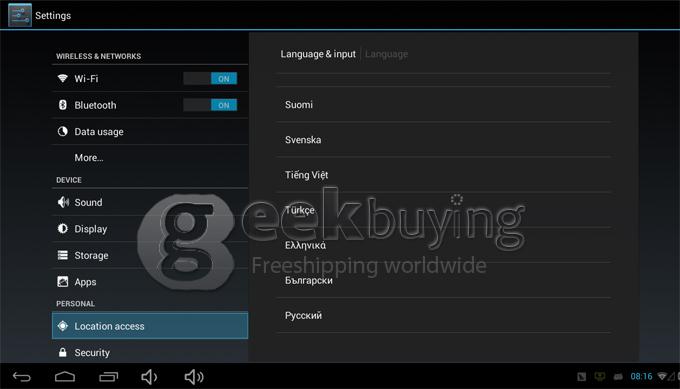Choose Русский language

444,315
